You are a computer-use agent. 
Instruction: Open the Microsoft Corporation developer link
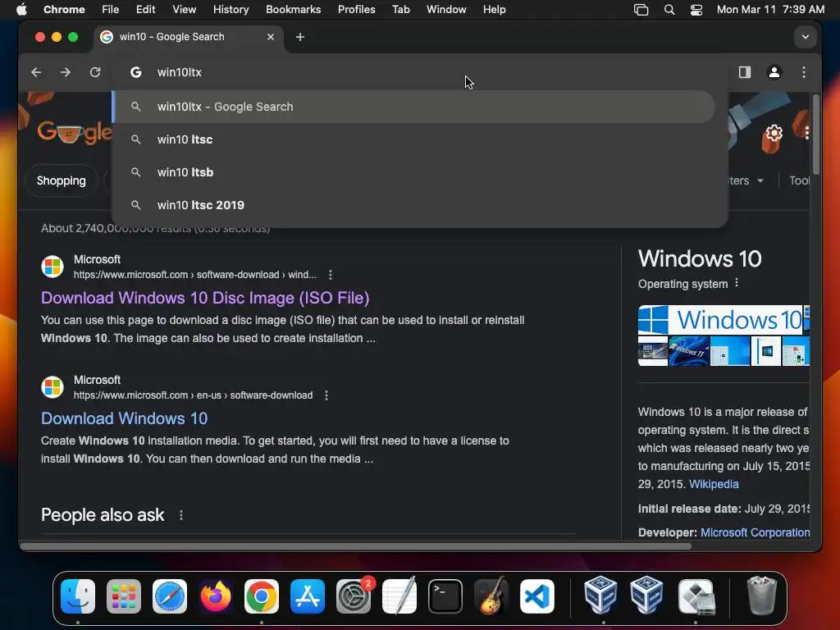click(755, 532)
